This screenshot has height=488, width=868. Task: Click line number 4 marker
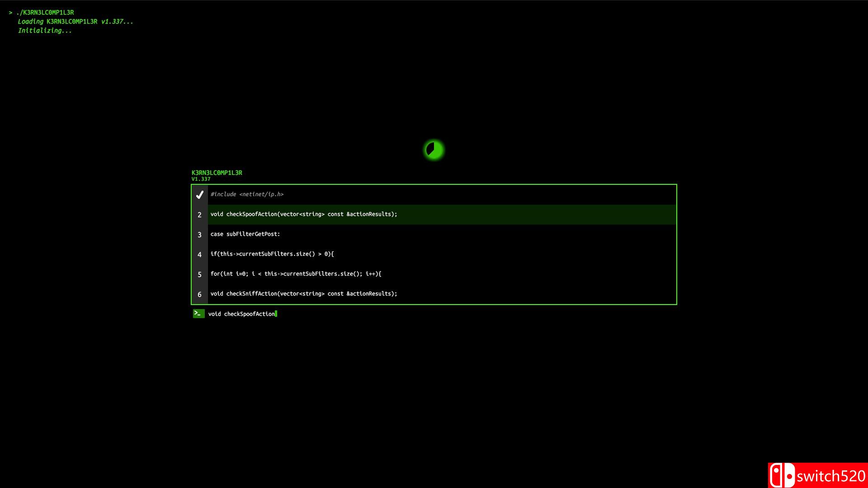(x=199, y=254)
